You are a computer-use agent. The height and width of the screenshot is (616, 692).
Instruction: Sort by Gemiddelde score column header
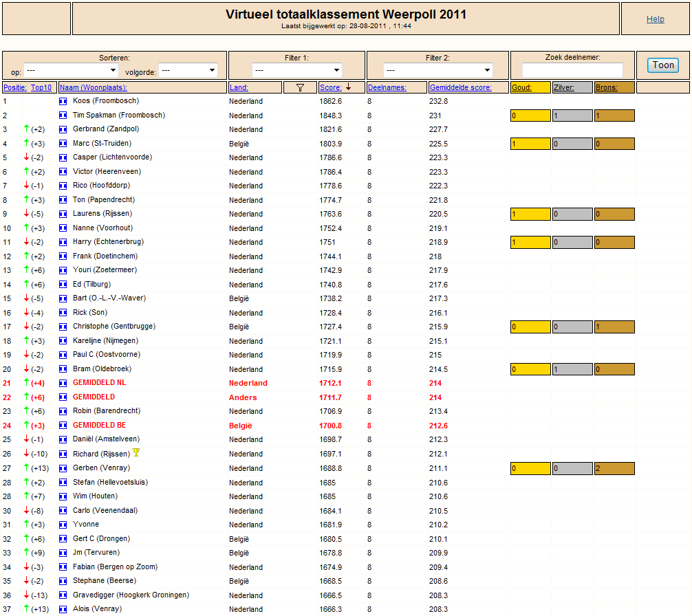pos(461,87)
